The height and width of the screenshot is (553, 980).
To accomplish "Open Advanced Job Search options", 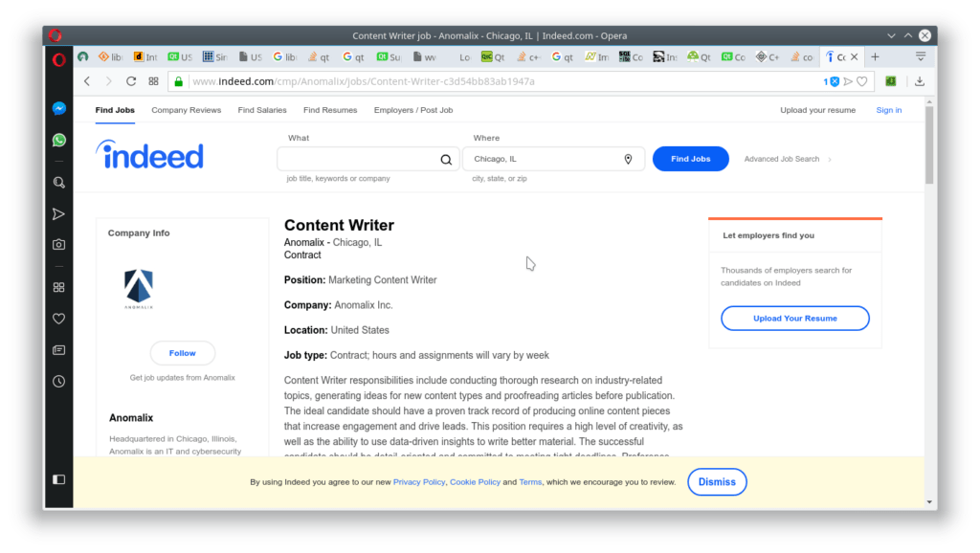I will 783,159.
